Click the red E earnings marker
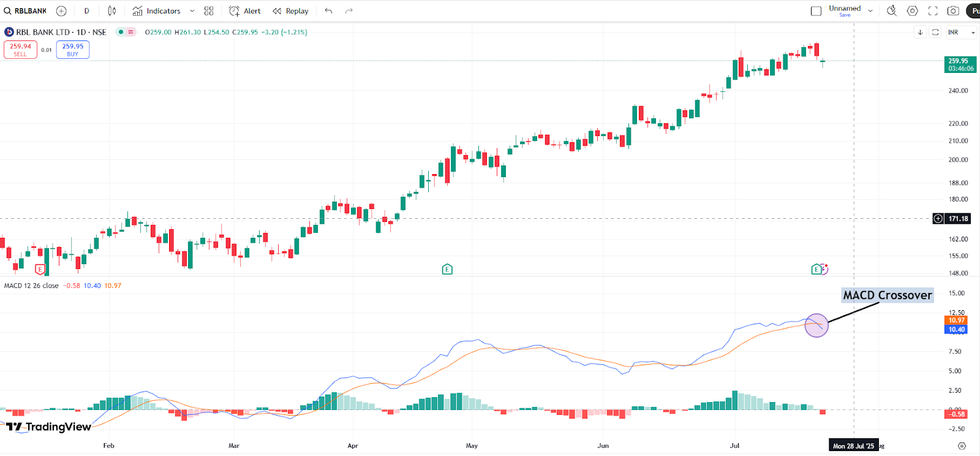This screenshot has height=456, width=980. click(40, 269)
